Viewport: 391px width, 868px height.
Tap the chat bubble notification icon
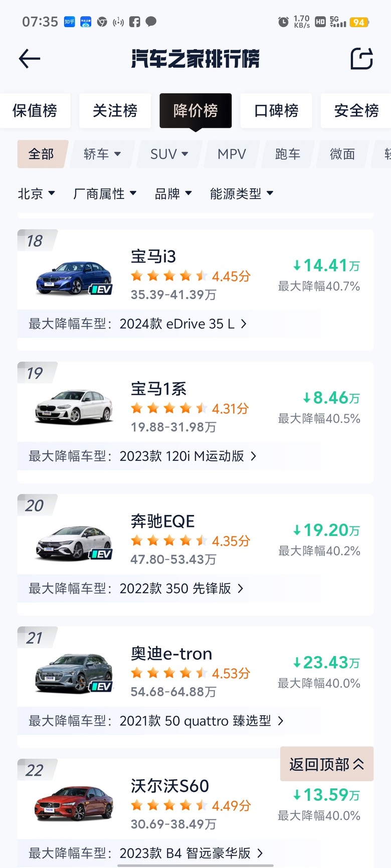tap(151, 22)
